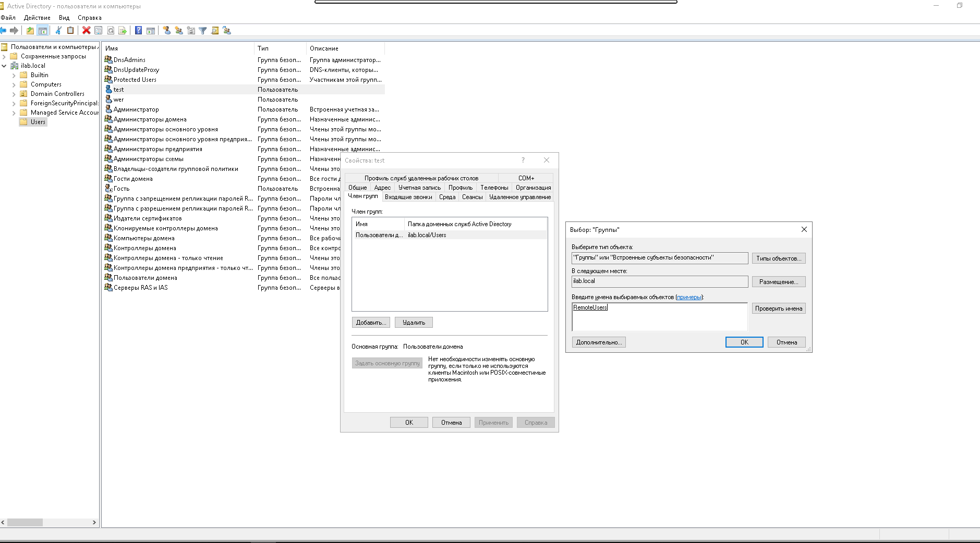Confirm group selection with OK button

click(744, 342)
